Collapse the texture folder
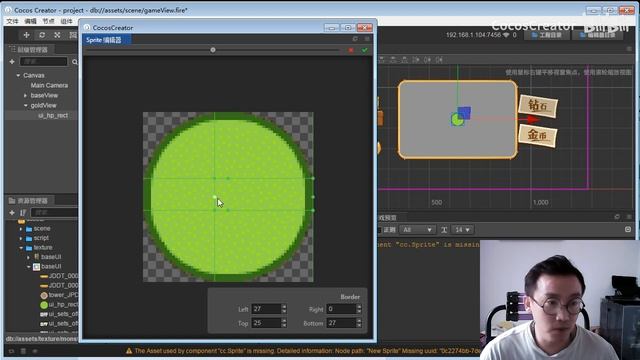Screen dimensions: 640x360 [21, 248]
